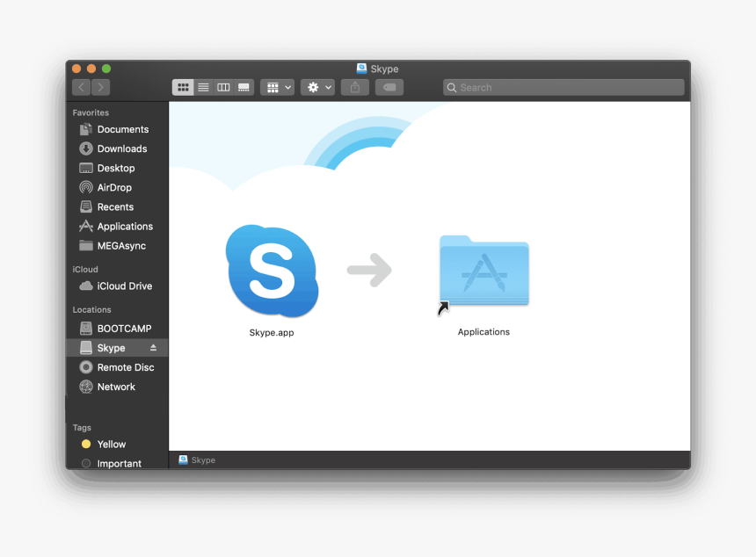Click the Skype window title proxy icon
This screenshot has width=756, height=557.
click(361, 69)
